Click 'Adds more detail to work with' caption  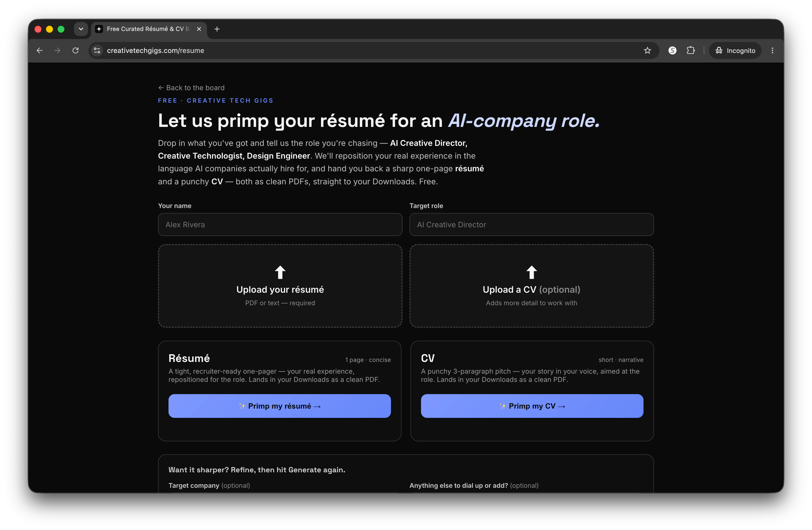[x=531, y=303]
